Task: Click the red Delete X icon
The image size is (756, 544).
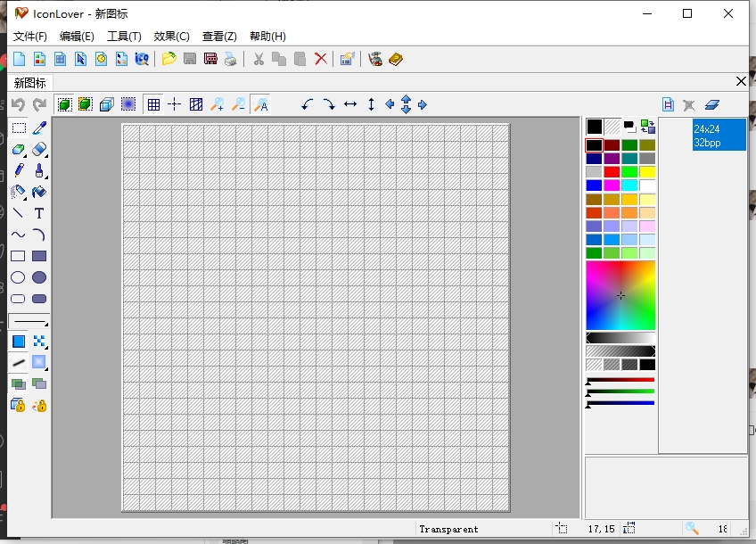Action: (321, 59)
